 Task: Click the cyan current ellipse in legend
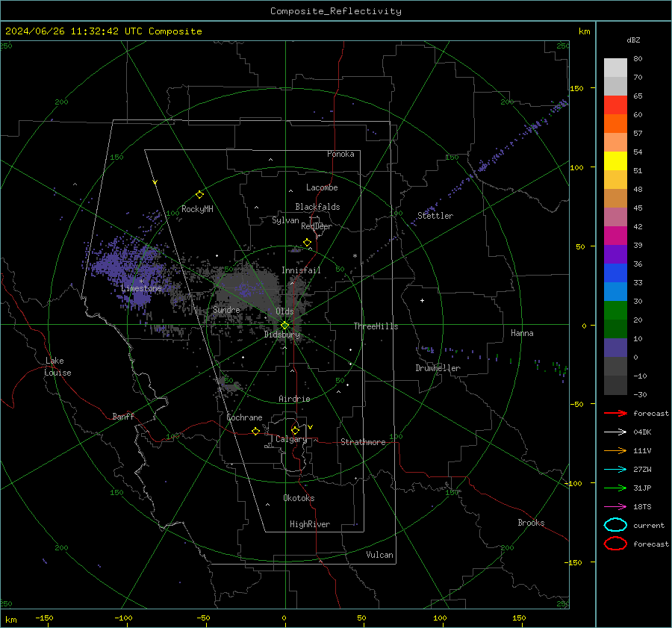pyautogui.click(x=615, y=525)
